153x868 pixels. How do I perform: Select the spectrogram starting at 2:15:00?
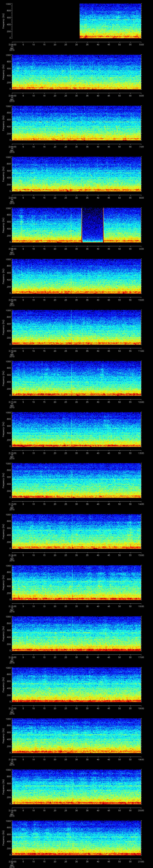click(x=77, y=583)
